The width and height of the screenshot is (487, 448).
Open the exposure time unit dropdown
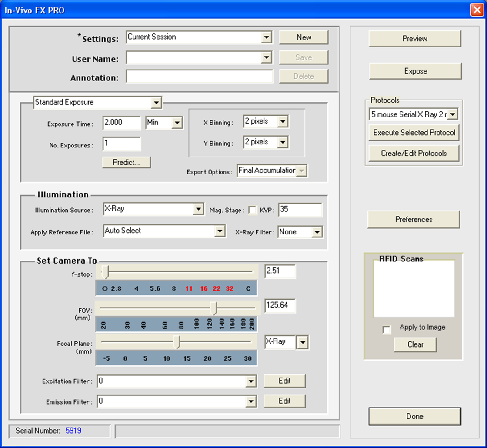click(x=177, y=123)
